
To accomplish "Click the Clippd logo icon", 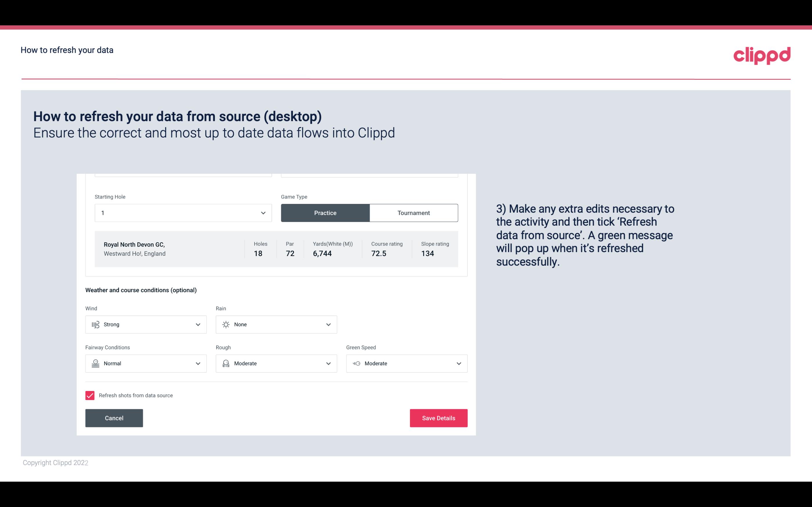I will 762,55.
